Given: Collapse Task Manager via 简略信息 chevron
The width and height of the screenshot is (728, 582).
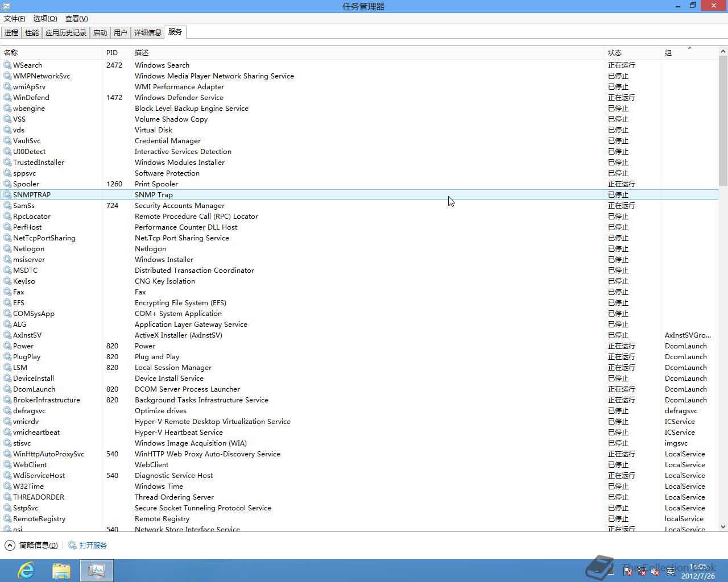Looking at the screenshot, I should coord(10,545).
